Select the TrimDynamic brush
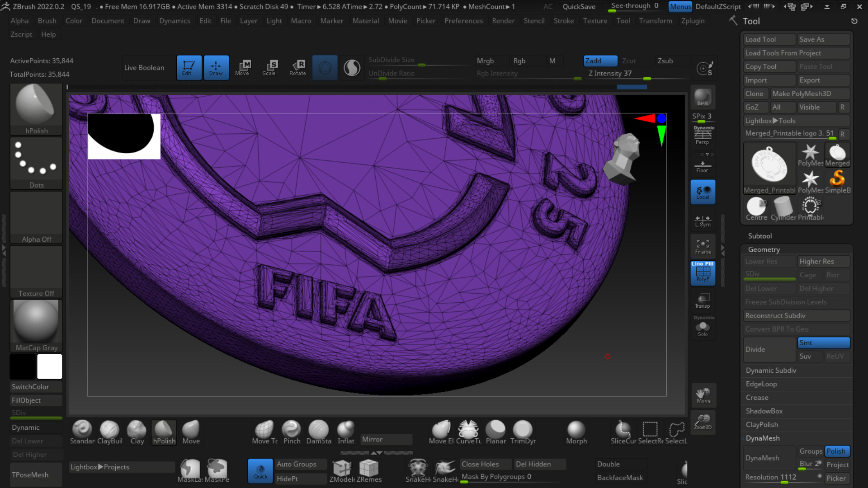This screenshot has width=868, height=488. click(523, 432)
